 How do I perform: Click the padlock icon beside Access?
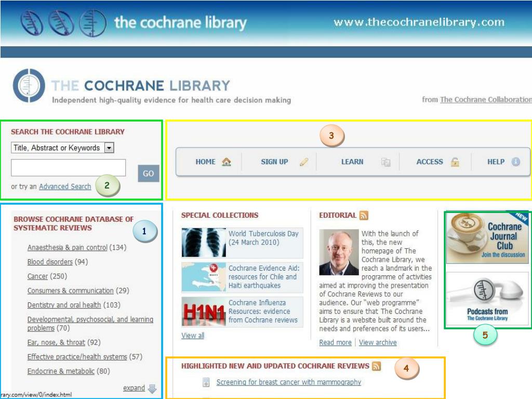click(x=455, y=162)
